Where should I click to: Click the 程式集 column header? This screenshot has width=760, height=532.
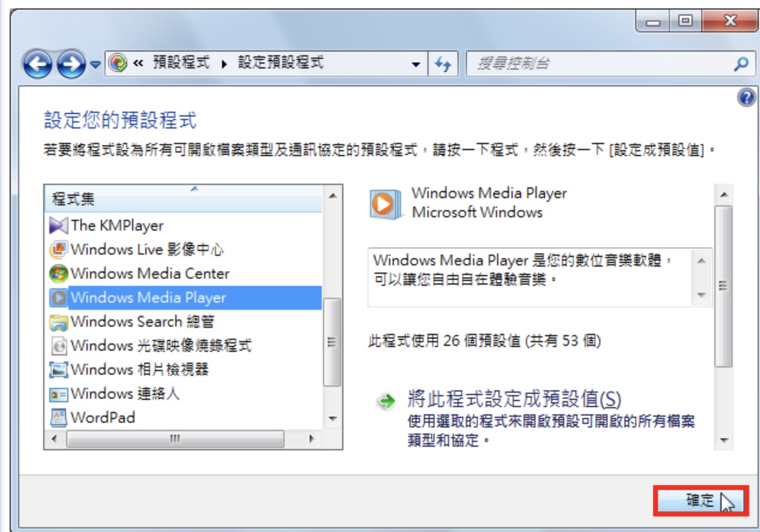(184, 199)
